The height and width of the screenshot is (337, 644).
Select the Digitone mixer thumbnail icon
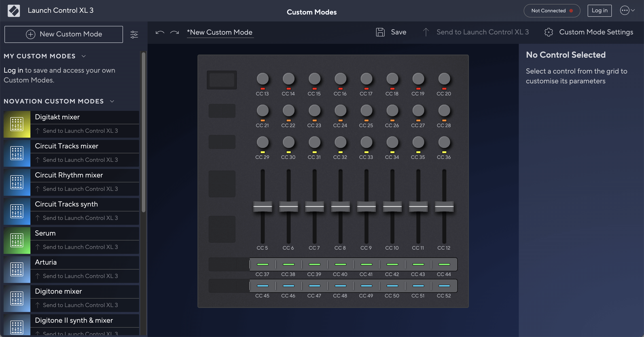pyautogui.click(x=17, y=298)
